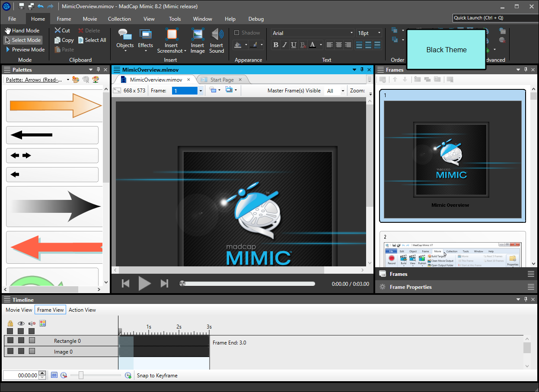Activate Select Mode

(23, 40)
